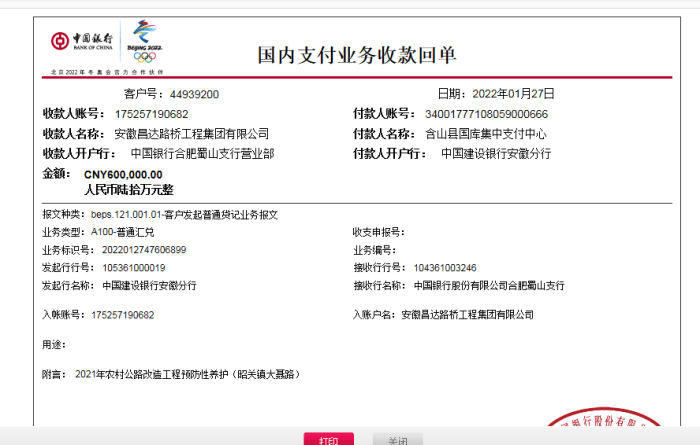The height and width of the screenshot is (445, 700).
Task: Click the amount CNY600,000.00
Action: tap(123, 174)
